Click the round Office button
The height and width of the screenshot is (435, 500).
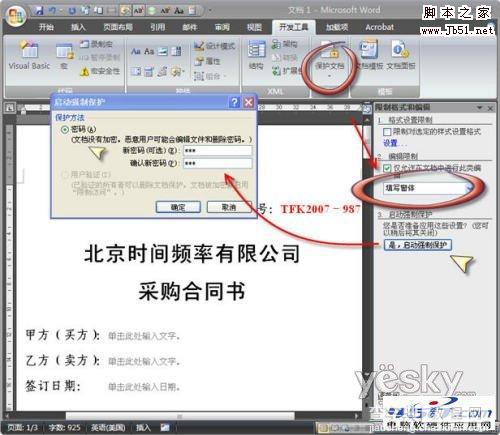[15, 15]
